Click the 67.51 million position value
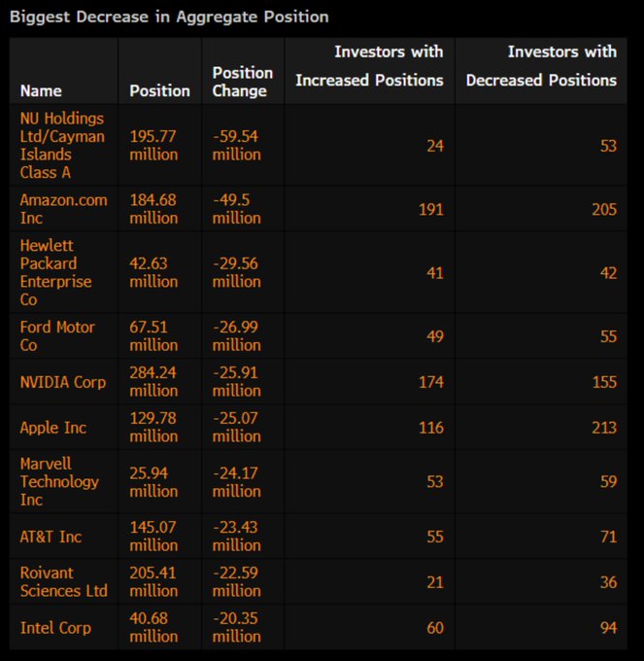This screenshot has height=661, width=644. coord(153,336)
